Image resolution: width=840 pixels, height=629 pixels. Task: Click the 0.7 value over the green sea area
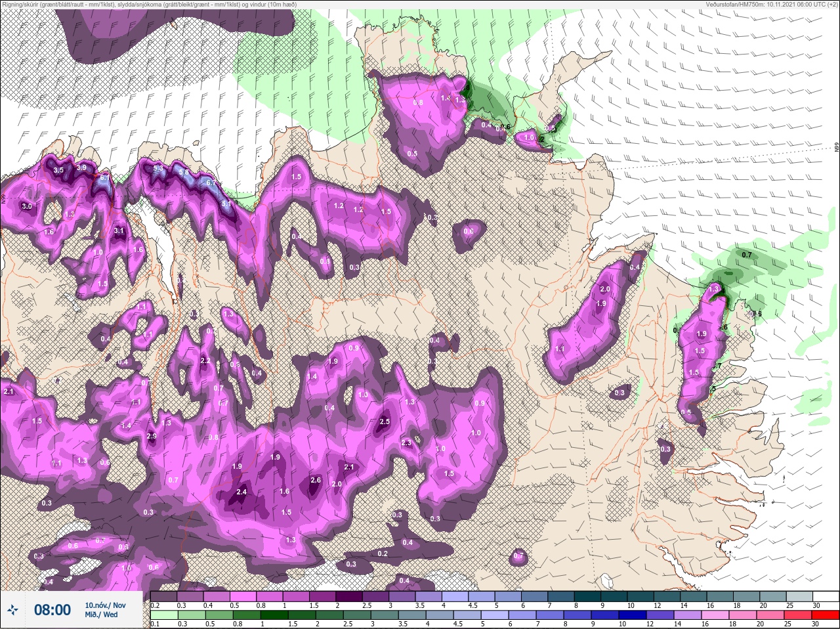(747, 254)
